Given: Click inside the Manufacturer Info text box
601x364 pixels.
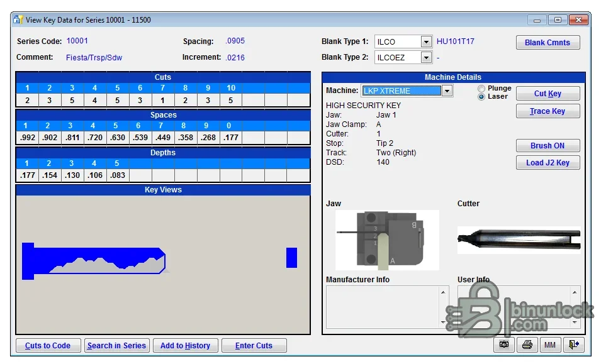Looking at the screenshot, I should tap(383, 307).
